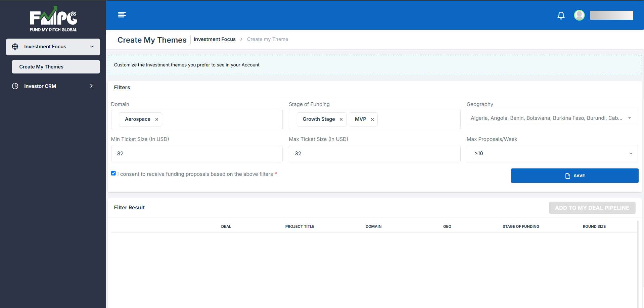Viewport: 644px width, 308px height.
Task: Click Add To My Deal Pipeline button
Action: [592, 208]
